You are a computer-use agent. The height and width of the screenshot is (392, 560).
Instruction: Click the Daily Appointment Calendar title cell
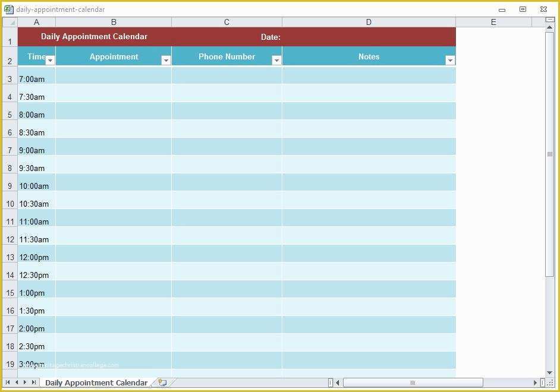95,37
